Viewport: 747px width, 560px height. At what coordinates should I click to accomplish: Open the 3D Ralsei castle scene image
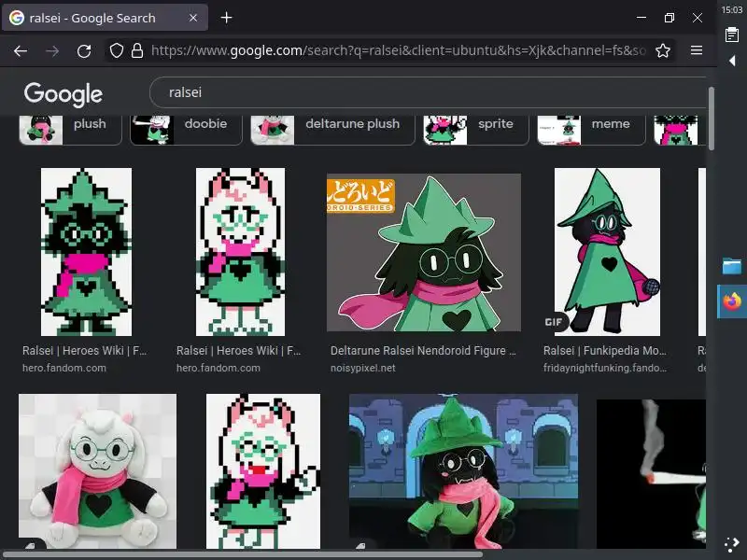(463, 471)
